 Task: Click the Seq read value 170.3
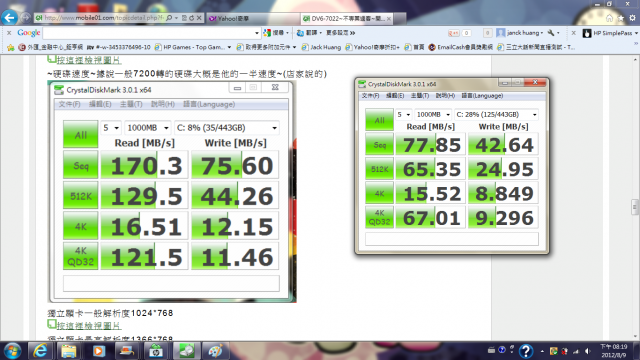pyautogui.click(x=144, y=165)
